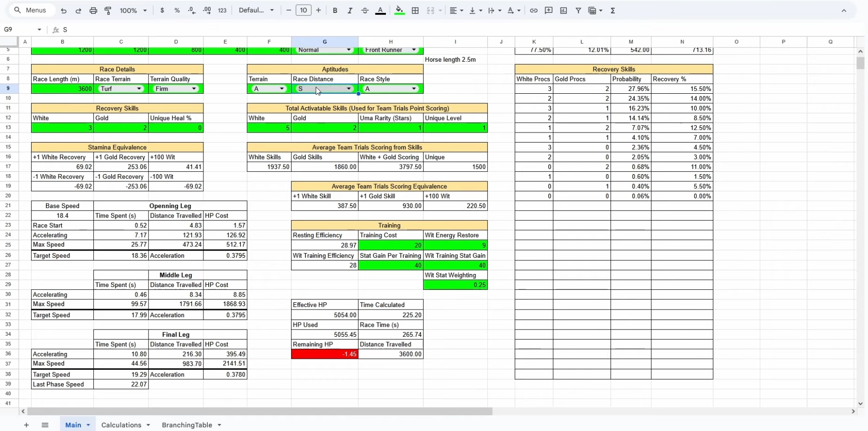Open the fill color picker
This screenshot has height=431, width=868.
399,11
